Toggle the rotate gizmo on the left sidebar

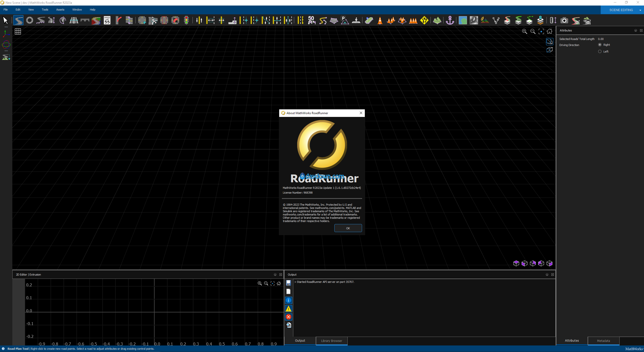(x=6, y=45)
